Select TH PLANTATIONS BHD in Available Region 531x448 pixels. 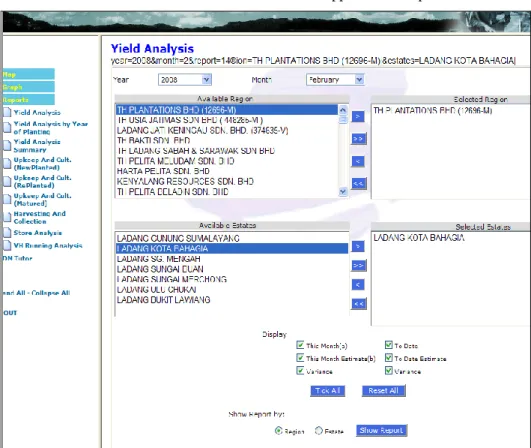point(227,110)
